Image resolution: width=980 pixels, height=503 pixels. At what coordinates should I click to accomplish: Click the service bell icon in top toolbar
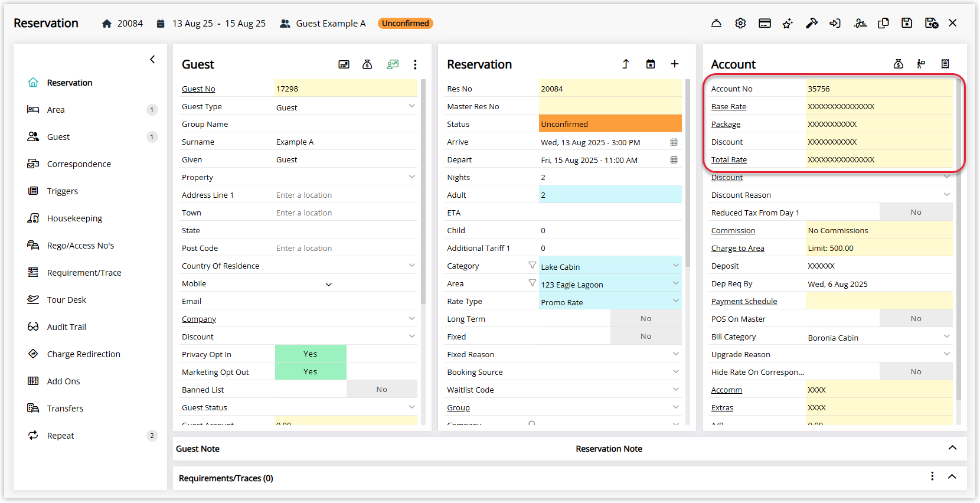(x=716, y=23)
